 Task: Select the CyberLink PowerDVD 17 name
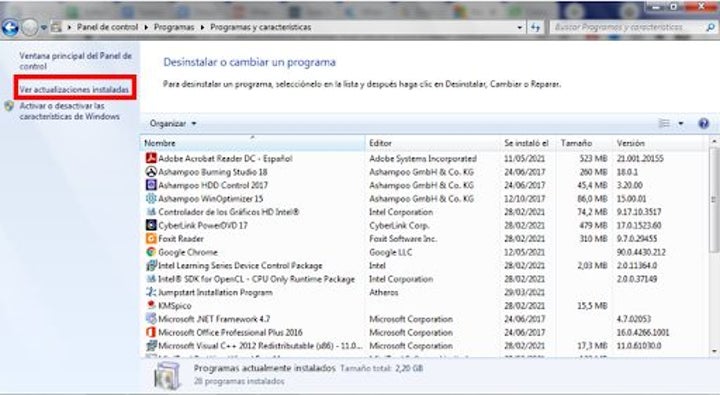tap(203, 226)
